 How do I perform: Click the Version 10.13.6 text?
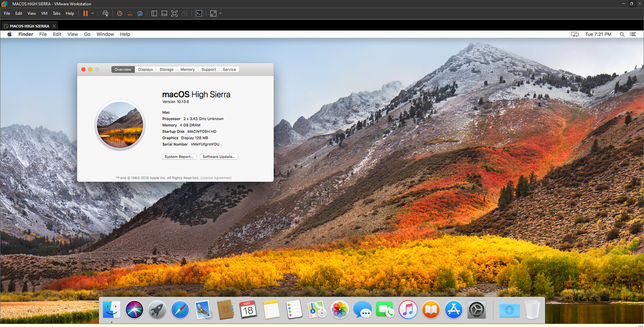pyautogui.click(x=176, y=102)
